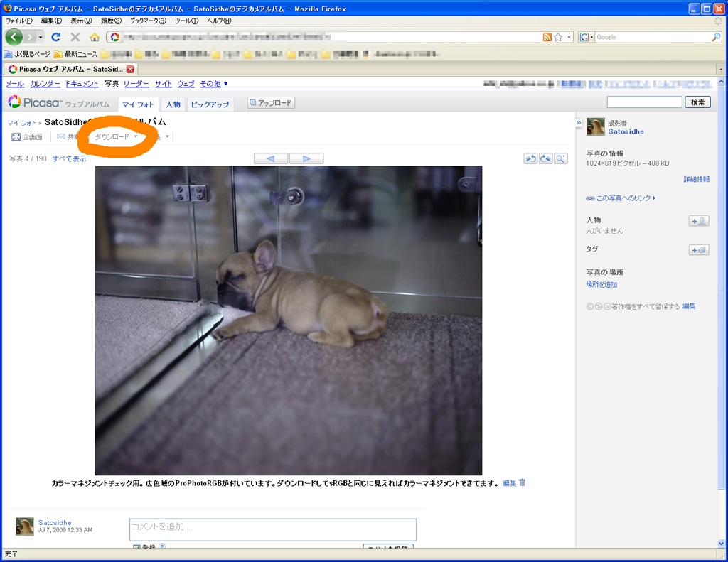Viewport: 728px width, 562px height.
Task: Click the add tag (タグ) button
Action: [x=699, y=250]
